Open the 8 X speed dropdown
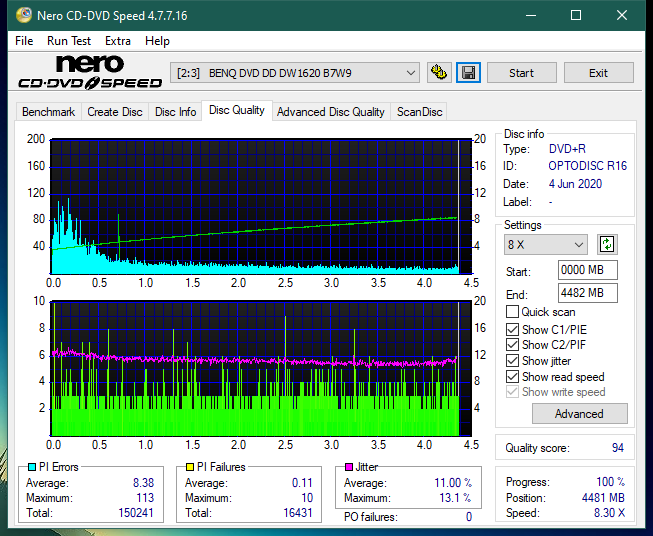 point(546,244)
